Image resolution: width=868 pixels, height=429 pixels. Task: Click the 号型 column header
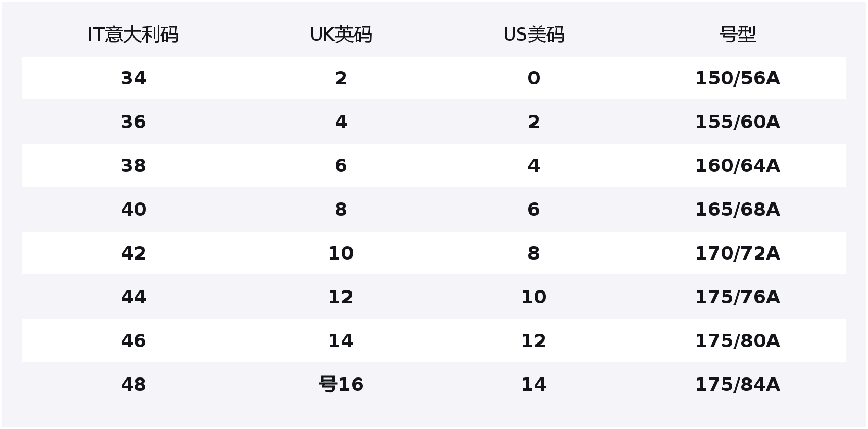point(737,35)
